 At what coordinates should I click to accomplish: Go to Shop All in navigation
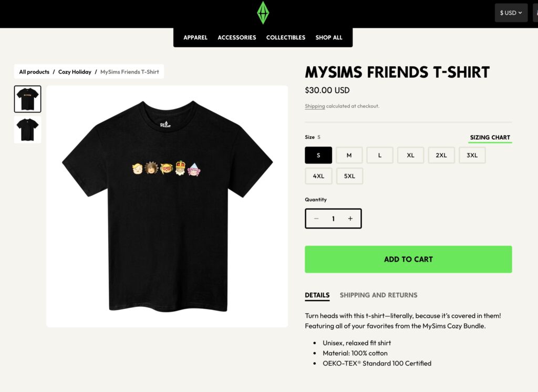(x=329, y=38)
